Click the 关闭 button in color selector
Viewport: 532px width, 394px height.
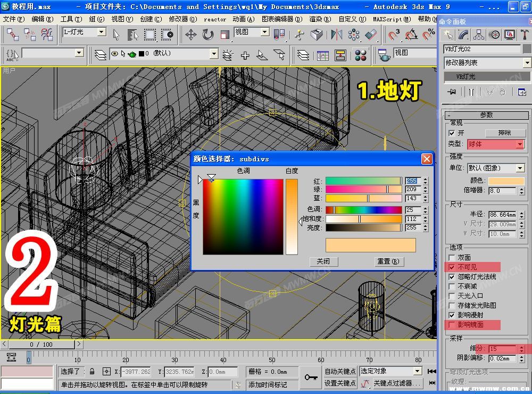pyautogui.click(x=323, y=261)
